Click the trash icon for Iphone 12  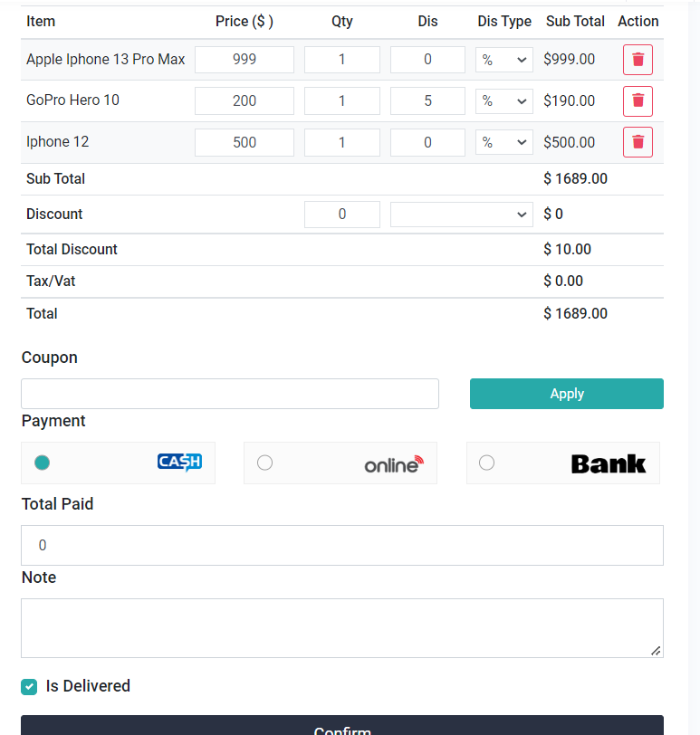coord(638,142)
